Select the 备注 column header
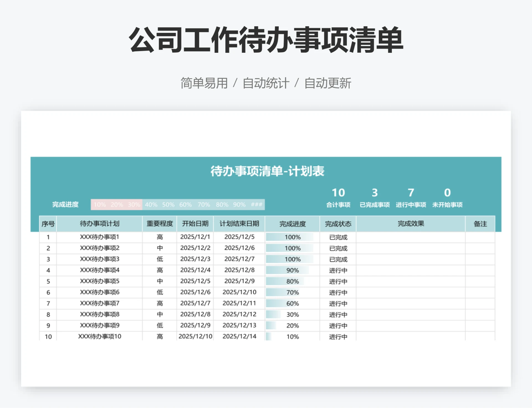Viewport: 532px width, 408px height. pyautogui.click(x=481, y=224)
